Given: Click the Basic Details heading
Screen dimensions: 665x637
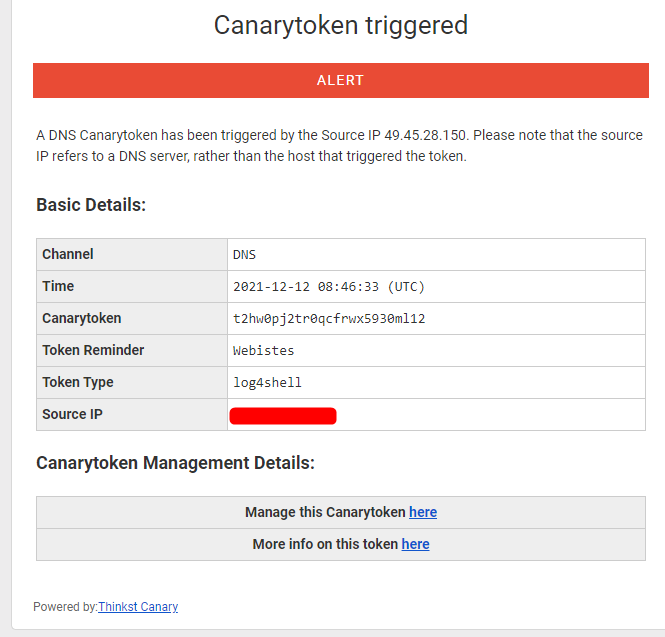Looking at the screenshot, I should click(x=91, y=205).
